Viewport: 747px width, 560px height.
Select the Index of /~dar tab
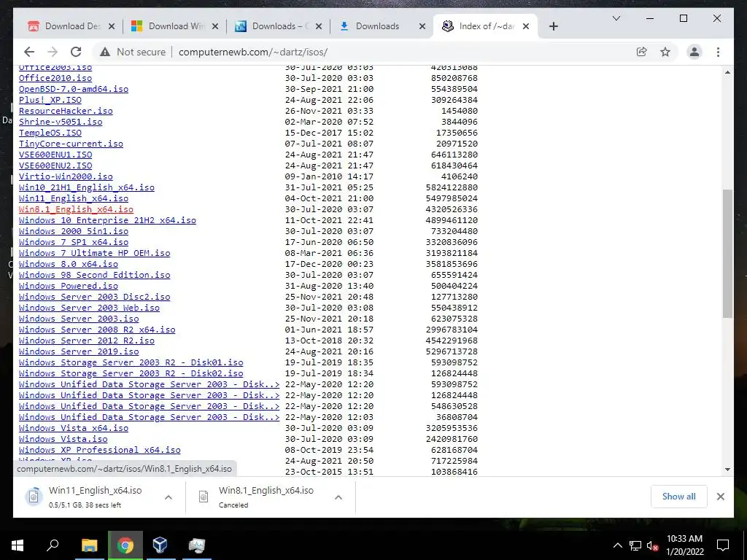point(485,26)
